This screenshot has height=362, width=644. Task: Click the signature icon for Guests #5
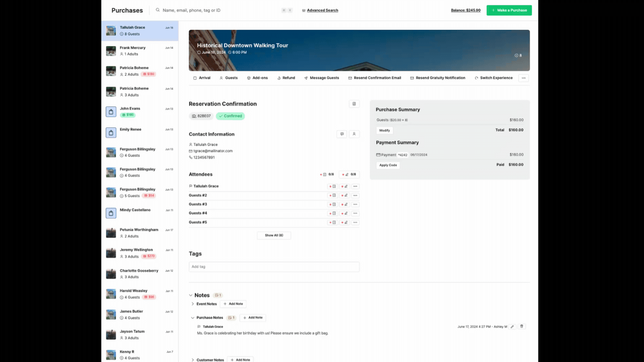[345, 222]
